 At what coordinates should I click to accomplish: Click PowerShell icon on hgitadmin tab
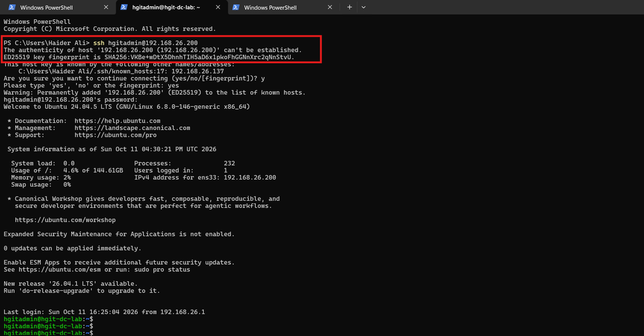[x=124, y=8]
